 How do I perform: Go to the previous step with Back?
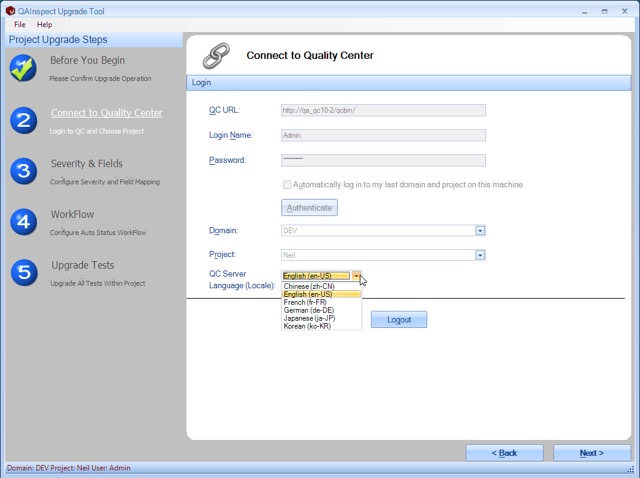click(504, 453)
